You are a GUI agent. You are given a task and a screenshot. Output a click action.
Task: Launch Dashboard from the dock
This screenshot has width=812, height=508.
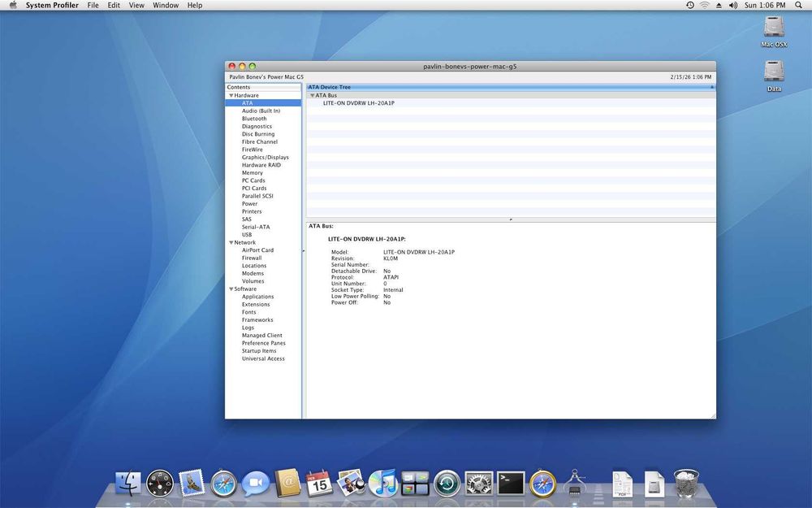point(159,484)
